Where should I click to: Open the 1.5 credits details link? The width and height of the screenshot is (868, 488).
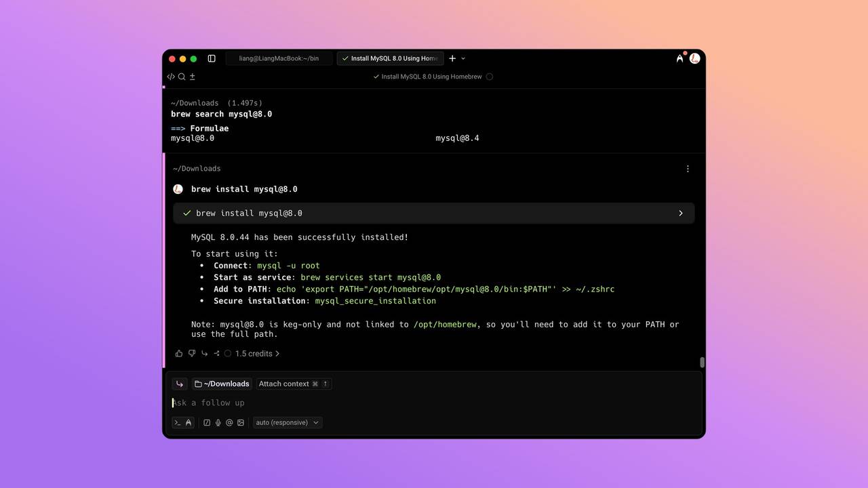[257, 353]
